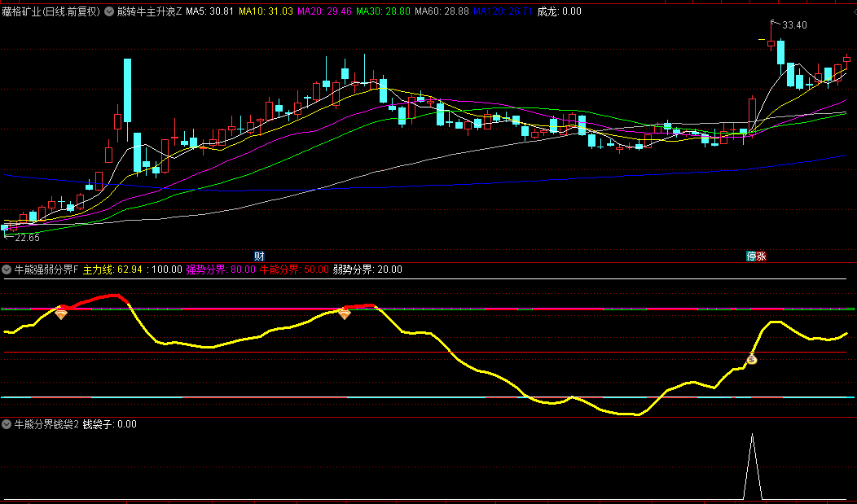Screen dimensions: 857x504
Task: Open the 牛熊强弱分界F indicator dropdown arrow
Action: click(x=7, y=270)
